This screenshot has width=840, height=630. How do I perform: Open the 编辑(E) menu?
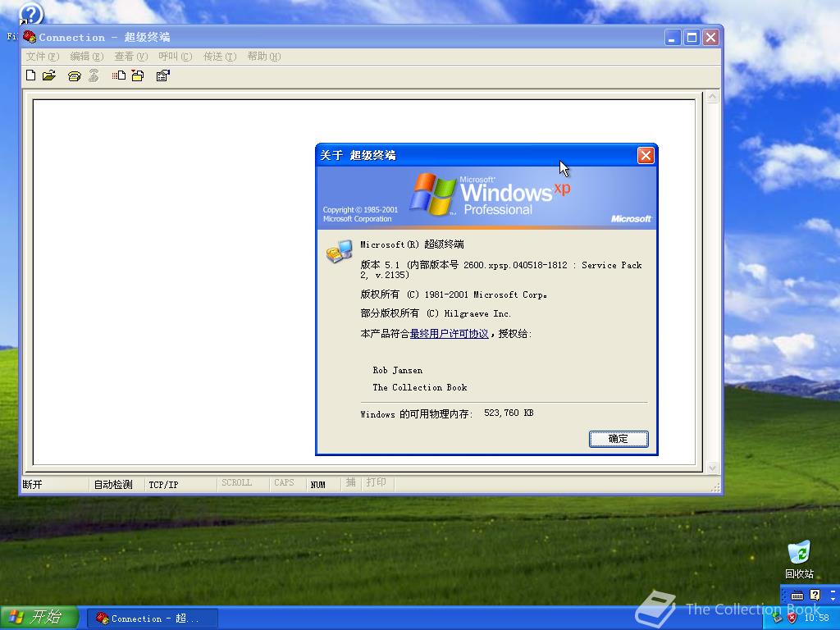(86, 57)
